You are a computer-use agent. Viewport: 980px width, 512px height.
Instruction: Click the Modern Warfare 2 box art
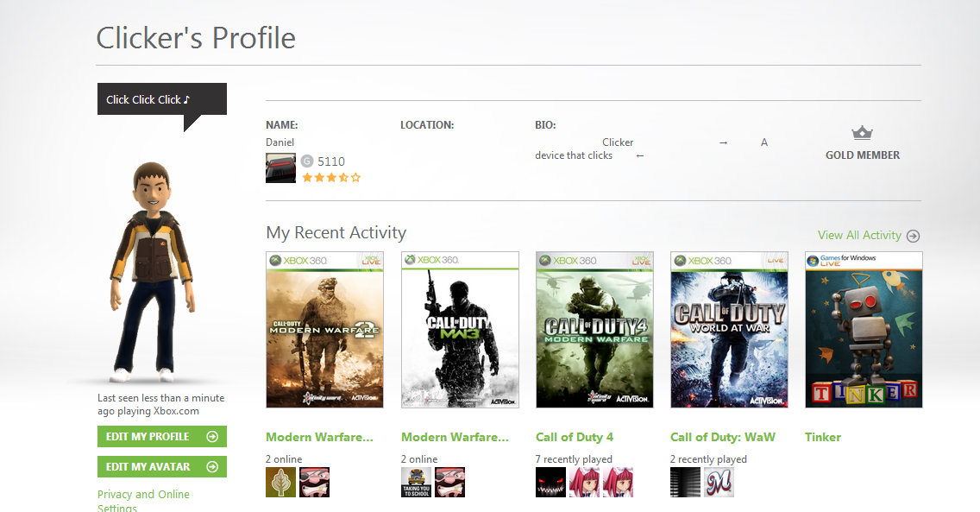coord(324,330)
